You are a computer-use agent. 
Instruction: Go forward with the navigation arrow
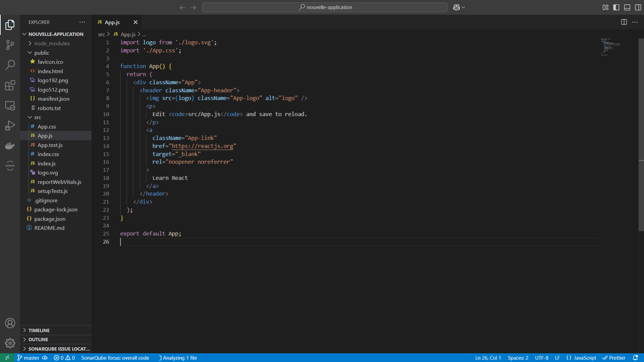[x=194, y=7]
